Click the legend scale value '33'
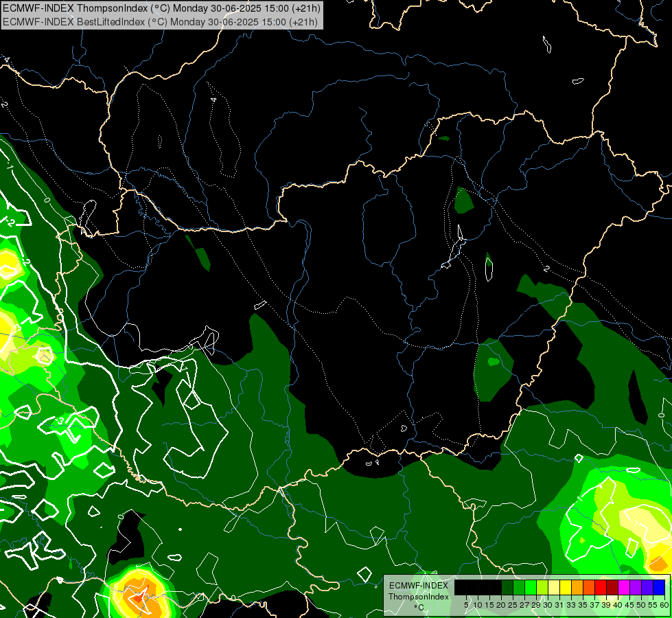This screenshot has width=672, height=618. pyautogui.click(x=571, y=605)
